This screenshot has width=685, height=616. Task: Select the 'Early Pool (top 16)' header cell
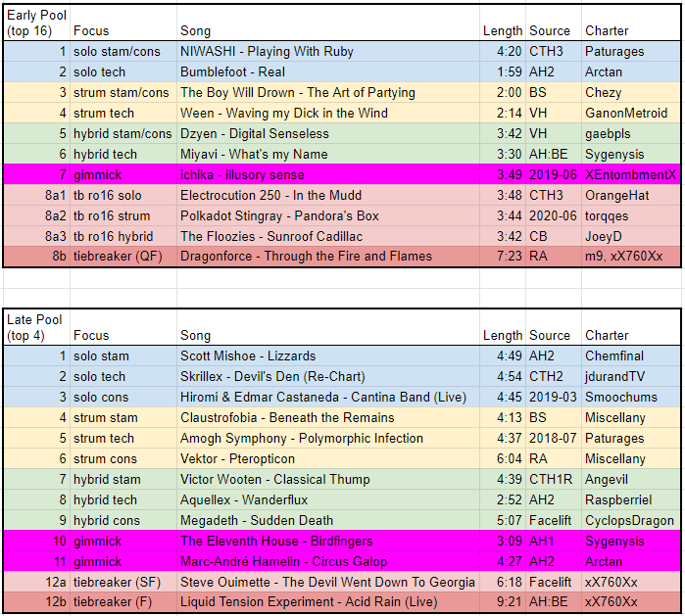pyautogui.click(x=36, y=24)
